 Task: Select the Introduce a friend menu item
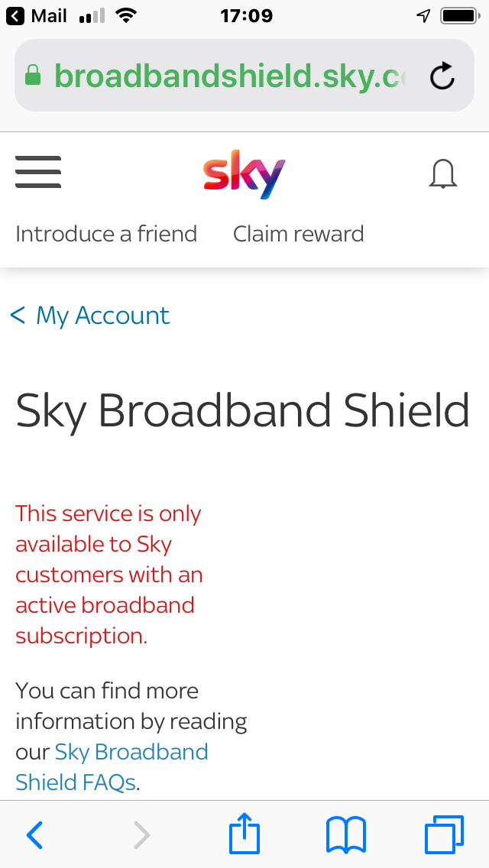click(x=105, y=234)
